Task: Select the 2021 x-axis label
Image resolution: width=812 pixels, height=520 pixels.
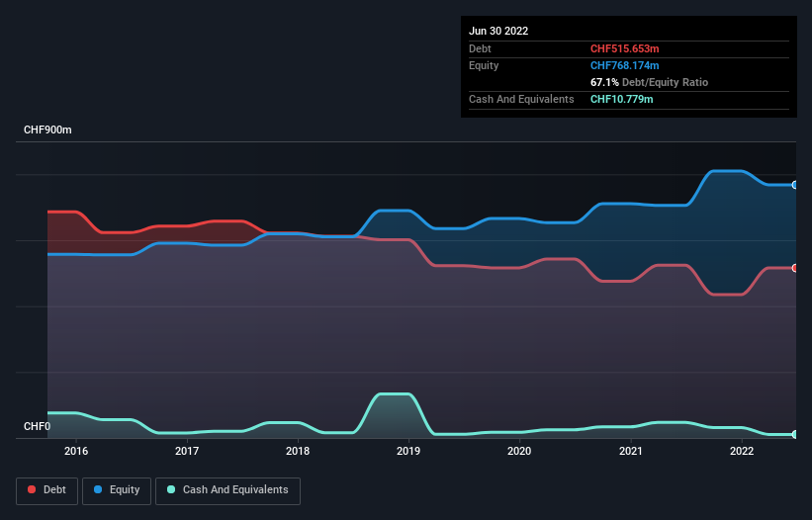Action: pos(631,451)
